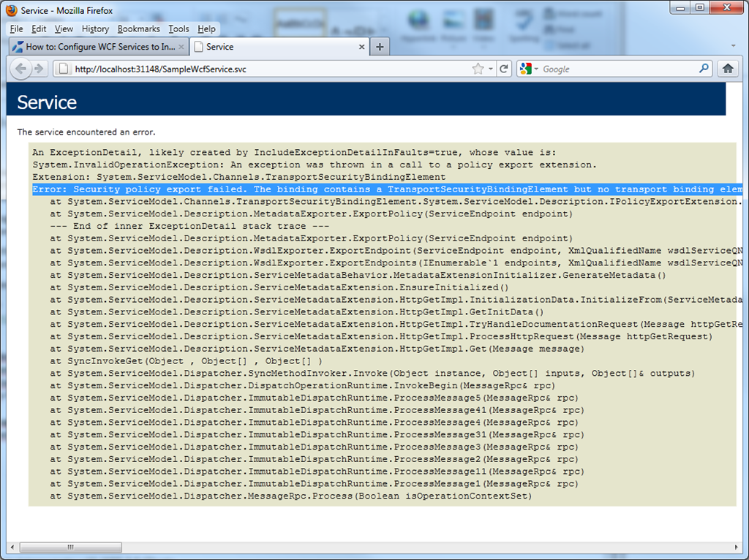Open the Bookmarks menu
Image resolution: width=749 pixels, height=560 pixels.
pyautogui.click(x=138, y=29)
